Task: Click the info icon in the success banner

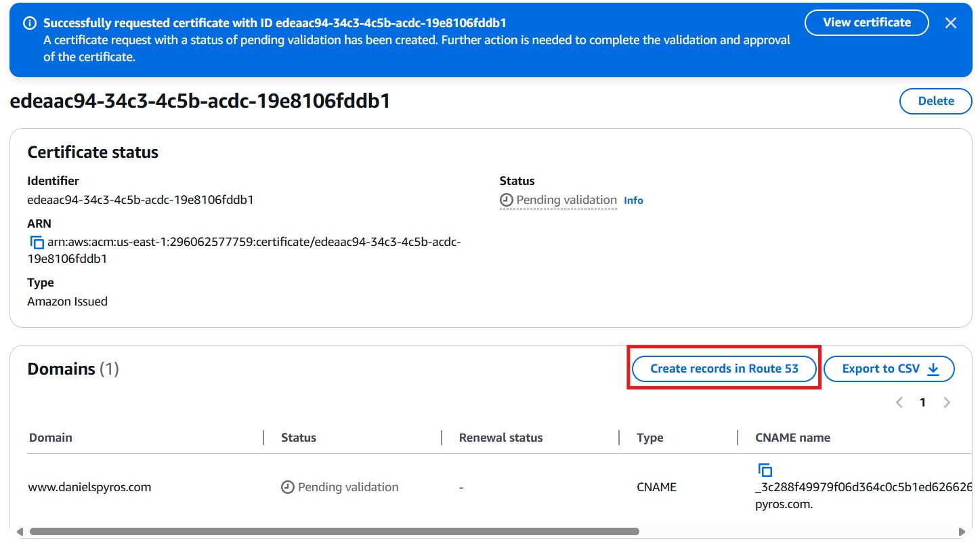Action: click(30, 23)
